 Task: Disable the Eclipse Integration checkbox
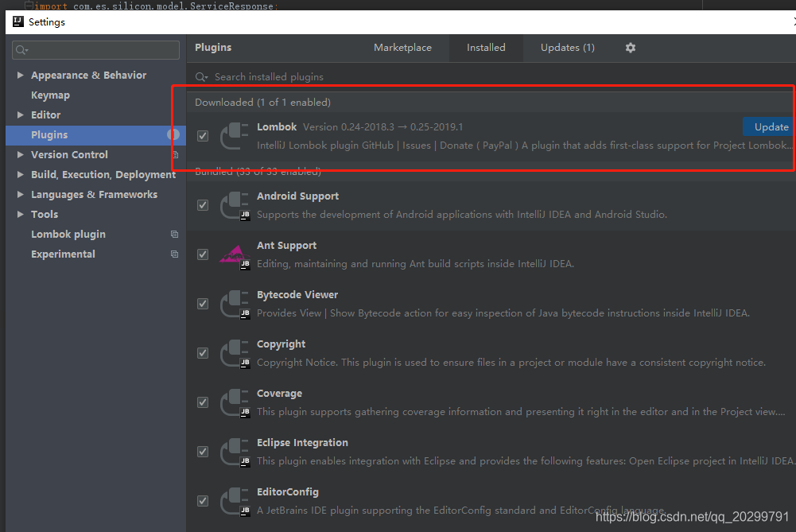203,452
